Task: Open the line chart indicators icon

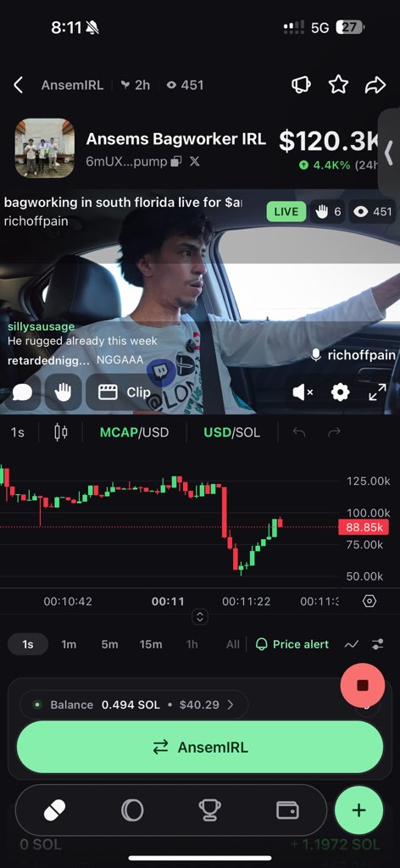Action: pyautogui.click(x=352, y=644)
